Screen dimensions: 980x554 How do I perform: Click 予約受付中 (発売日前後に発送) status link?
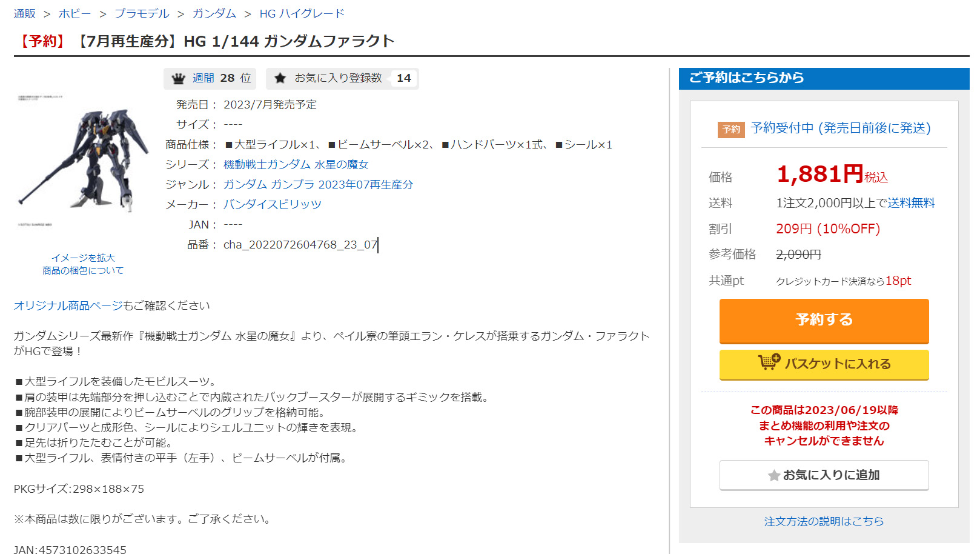coord(841,128)
